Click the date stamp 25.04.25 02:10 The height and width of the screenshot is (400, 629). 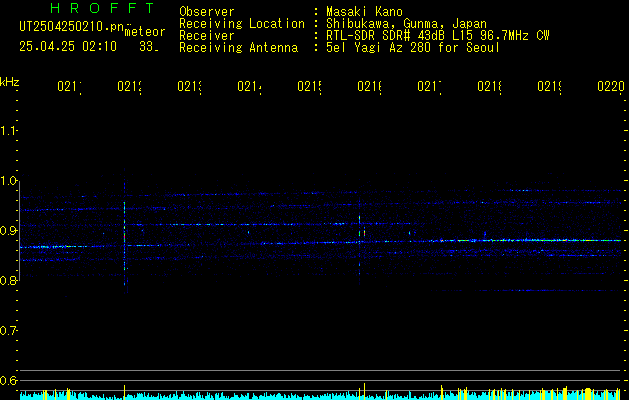(x=68, y=47)
